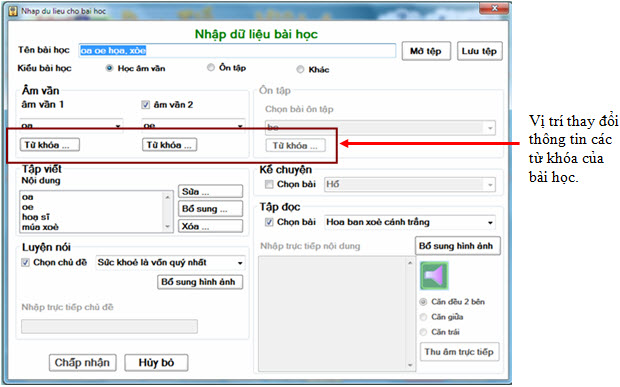Select 'múa xoè' in the Nội dung list
This screenshot has width=620, height=387.
tap(40, 227)
